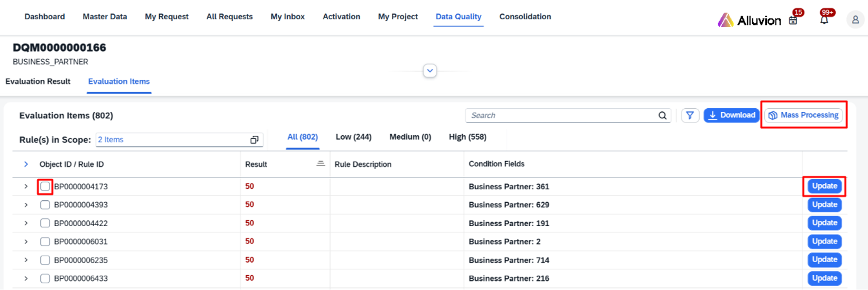Click the search magnifier icon
This screenshot has width=868, height=290.
pyautogui.click(x=662, y=115)
